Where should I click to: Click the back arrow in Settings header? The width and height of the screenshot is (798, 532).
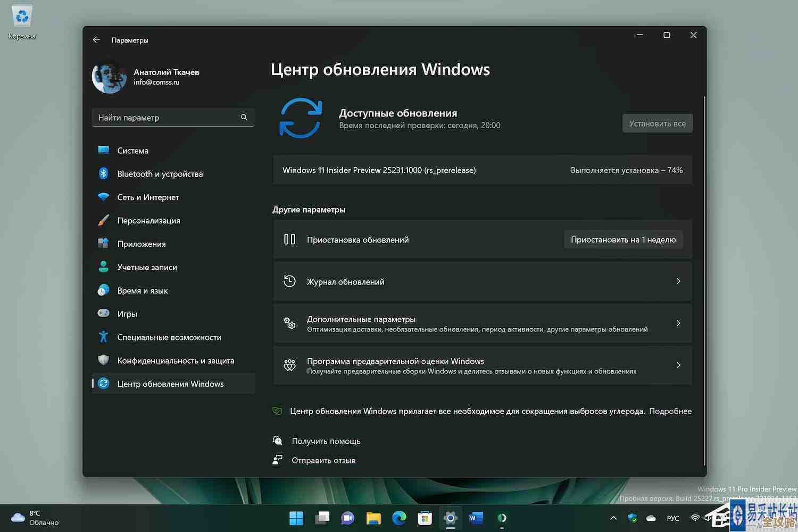point(96,39)
